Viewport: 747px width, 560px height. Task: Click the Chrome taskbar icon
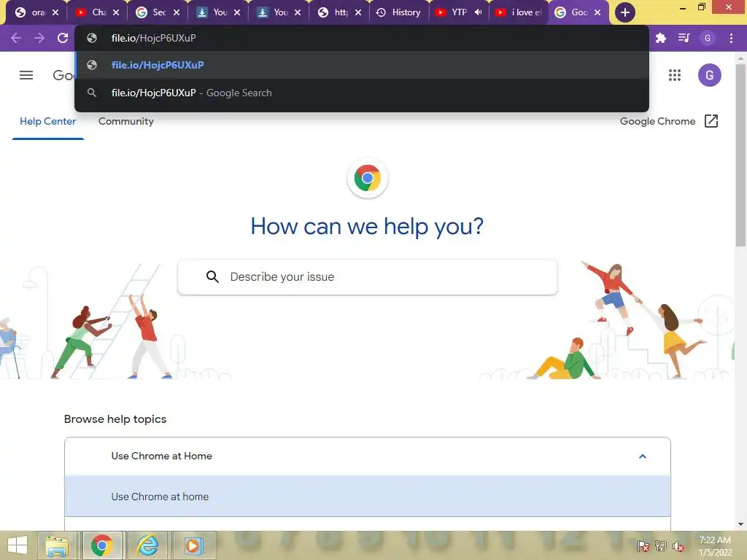[x=102, y=545]
